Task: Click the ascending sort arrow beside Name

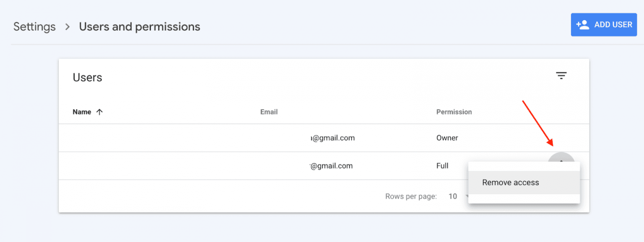Action: coord(99,111)
